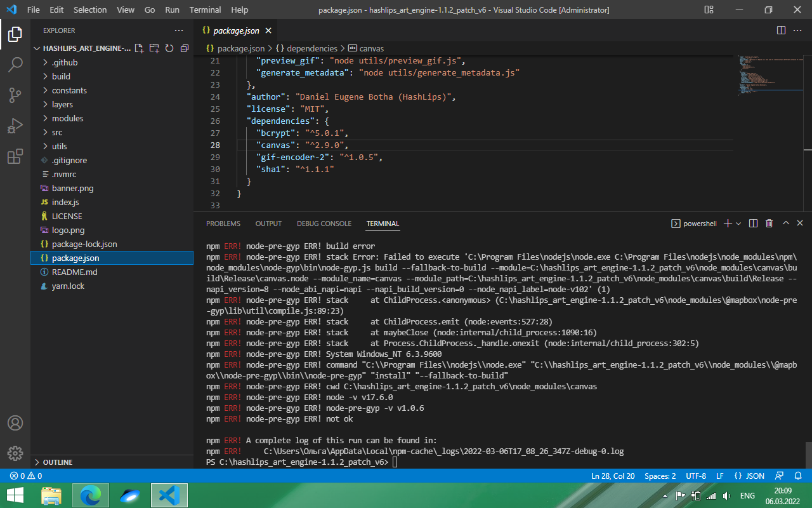Open the Source Control view
This screenshot has width=812, height=508.
[15, 94]
